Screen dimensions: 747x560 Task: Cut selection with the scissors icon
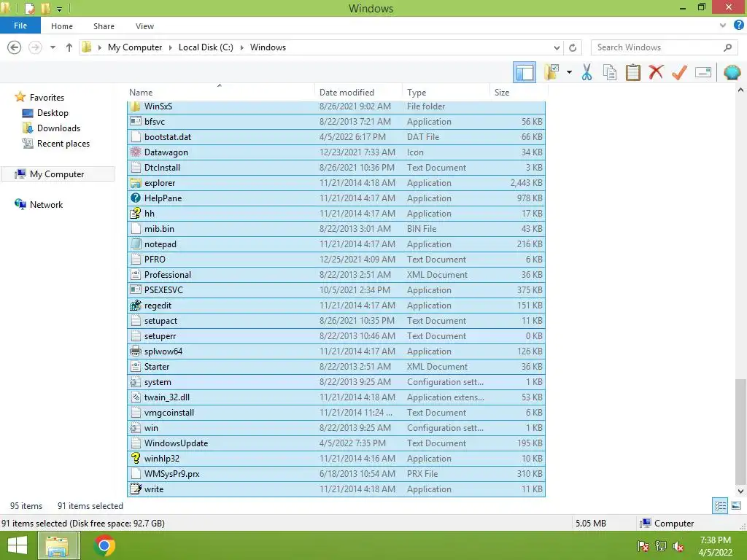tap(587, 72)
